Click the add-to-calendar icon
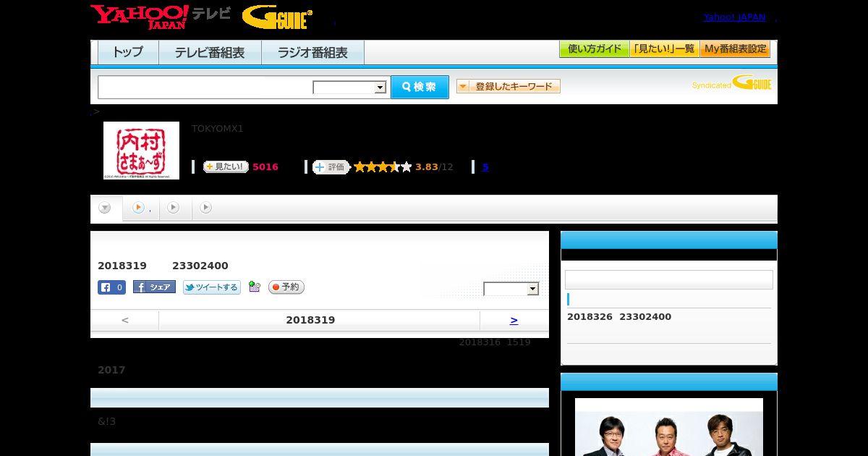Image resolution: width=868 pixels, height=456 pixels. pos(254,287)
